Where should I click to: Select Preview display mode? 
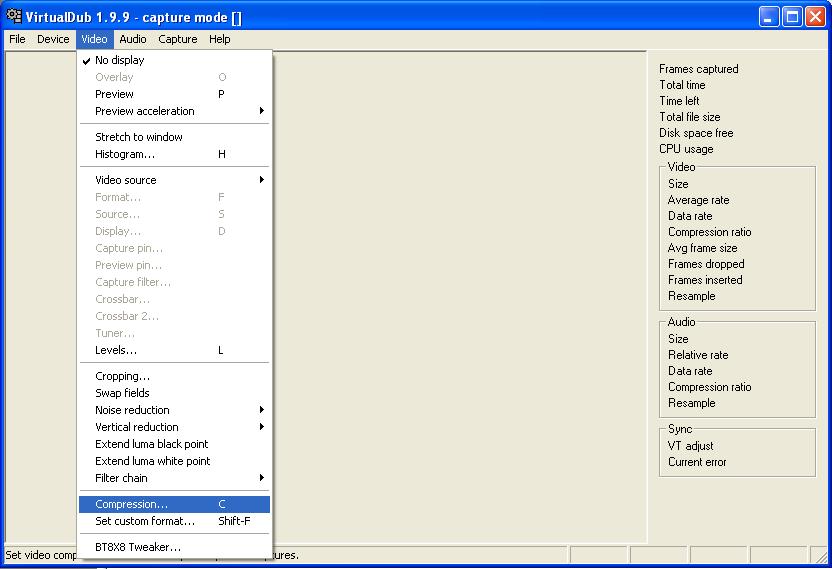click(x=175, y=94)
